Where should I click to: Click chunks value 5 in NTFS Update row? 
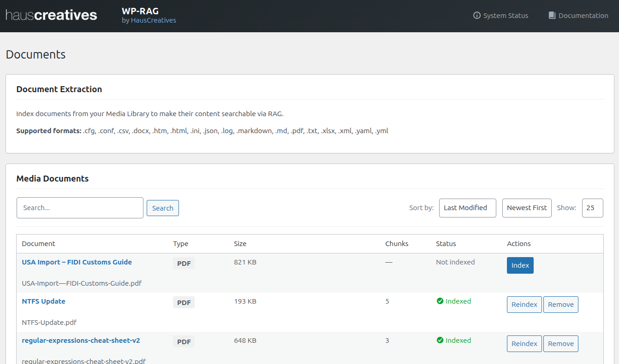387,301
